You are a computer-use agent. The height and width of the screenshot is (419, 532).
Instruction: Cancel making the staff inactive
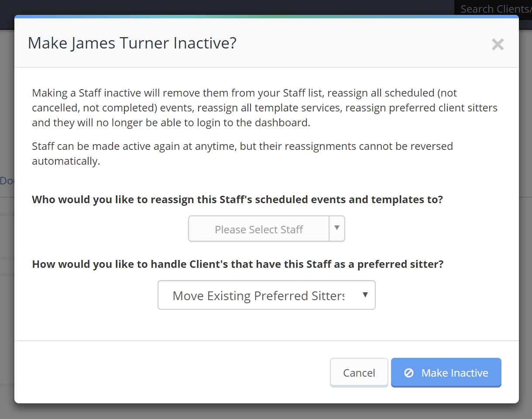click(359, 373)
